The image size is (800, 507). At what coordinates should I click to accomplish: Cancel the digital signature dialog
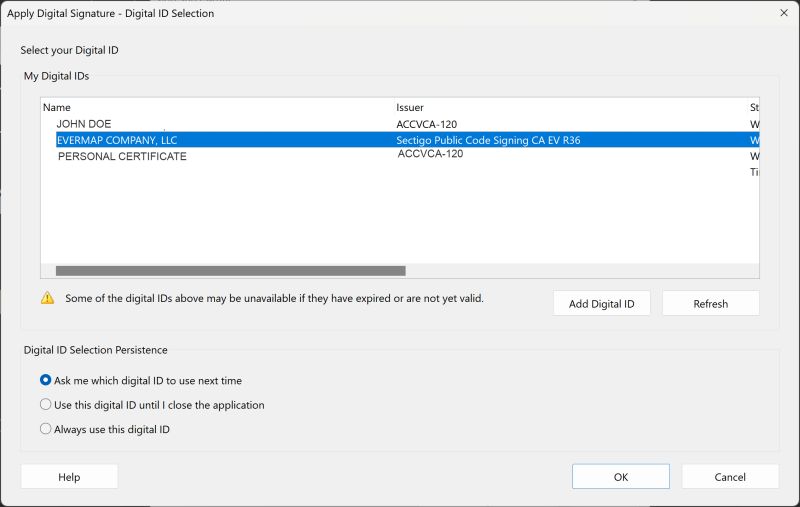730,477
